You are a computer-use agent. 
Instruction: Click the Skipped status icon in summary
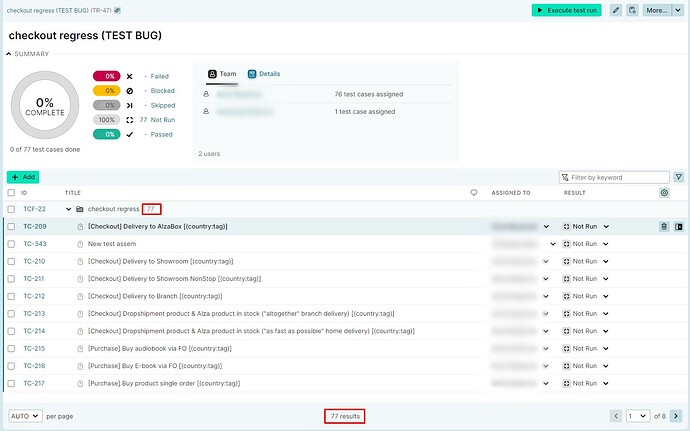click(129, 105)
